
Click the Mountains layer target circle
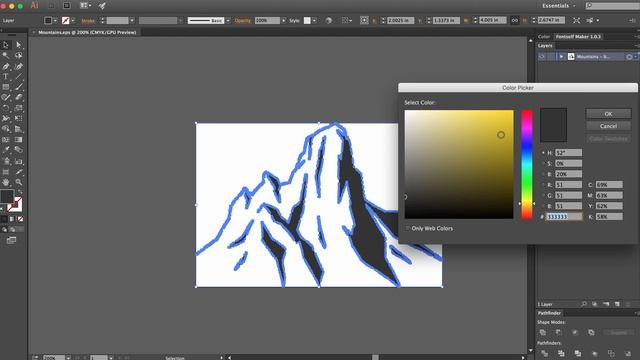(629, 57)
